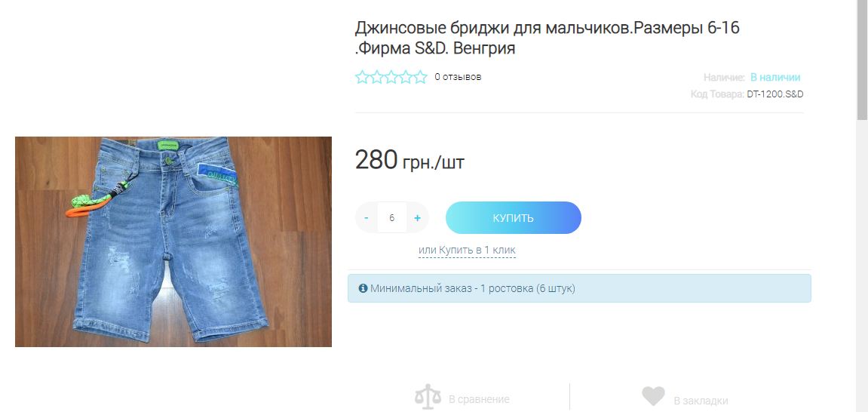Decrease quantity with minus button

click(x=367, y=217)
